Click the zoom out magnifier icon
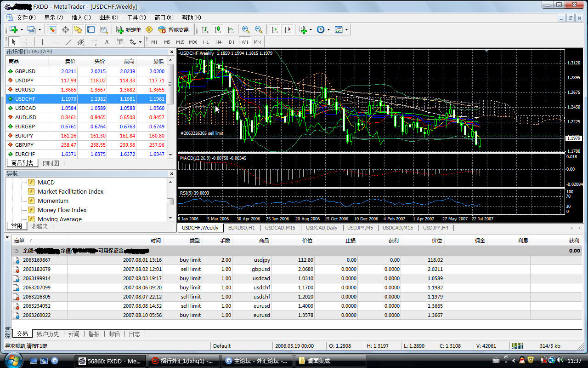Image resolution: width=588 pixels, height=368 pixels. click(x=259, y=29)
